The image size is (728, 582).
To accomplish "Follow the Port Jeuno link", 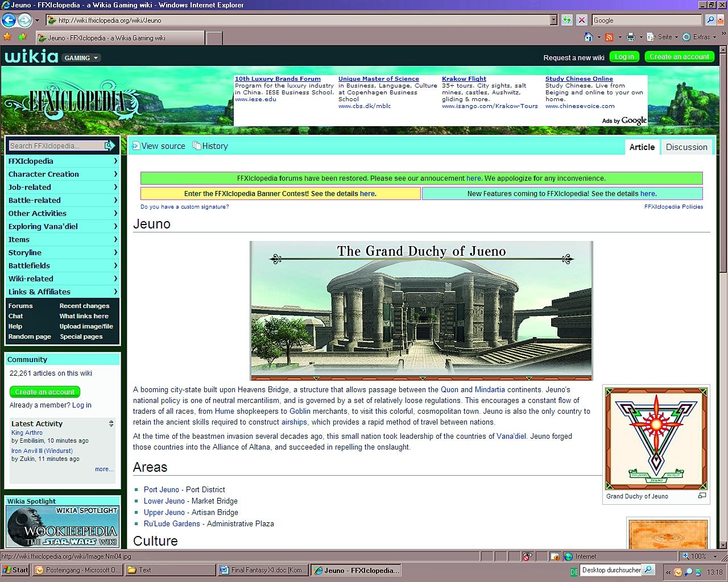I will click(x=162, y=489).
